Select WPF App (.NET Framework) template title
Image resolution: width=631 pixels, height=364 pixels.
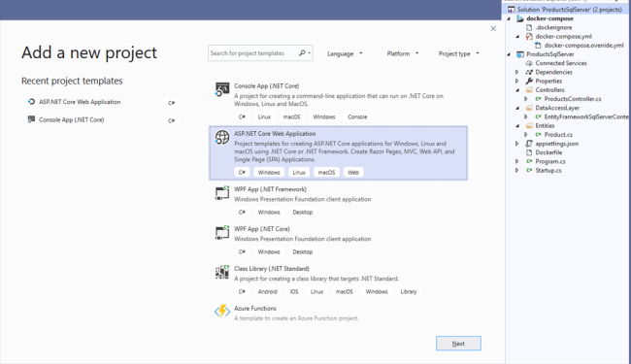270,189
